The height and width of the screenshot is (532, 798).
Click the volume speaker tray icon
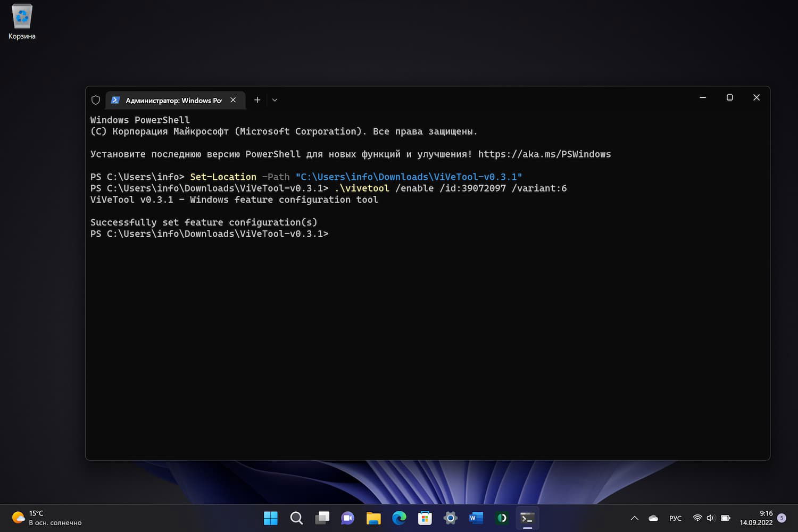tap(711, 518)
